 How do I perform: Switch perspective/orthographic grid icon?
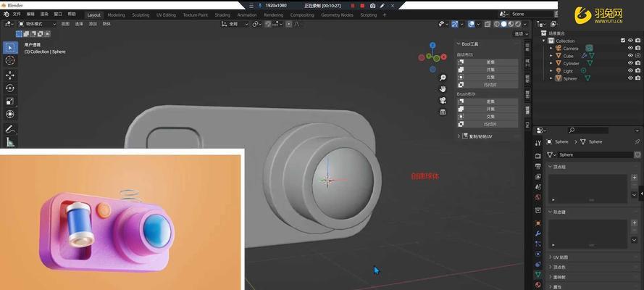tap(443, 112)
